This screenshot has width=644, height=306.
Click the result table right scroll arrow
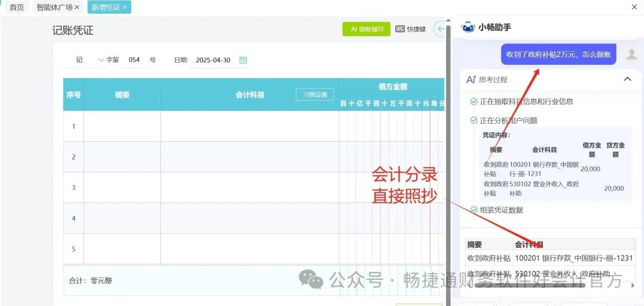click(633, 285)
